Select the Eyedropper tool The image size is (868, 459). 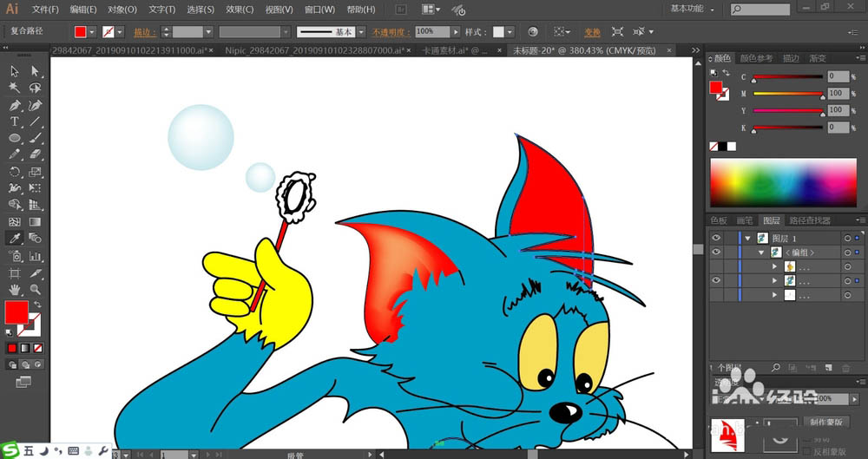(15, 239)
